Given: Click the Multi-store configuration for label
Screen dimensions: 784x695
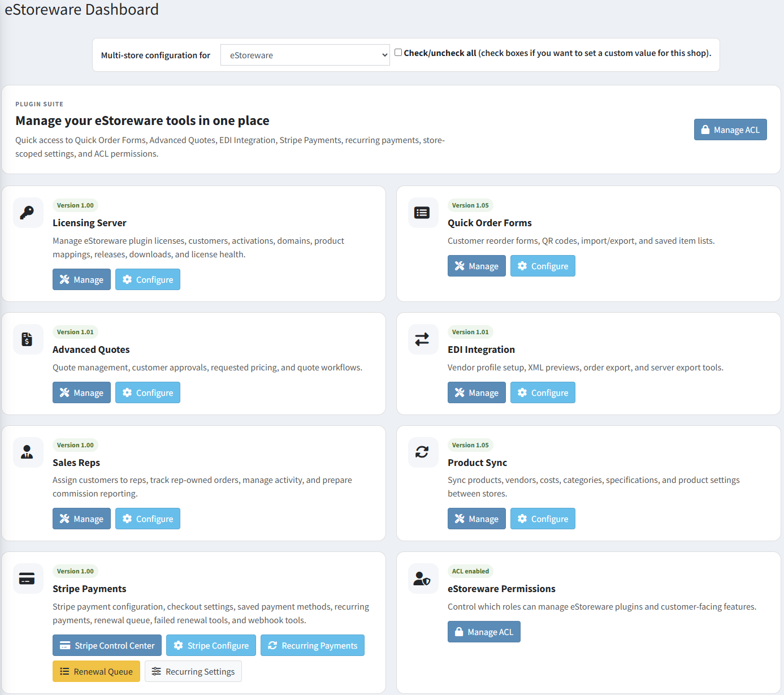Looking at the screenshot, I should point(155,55).
